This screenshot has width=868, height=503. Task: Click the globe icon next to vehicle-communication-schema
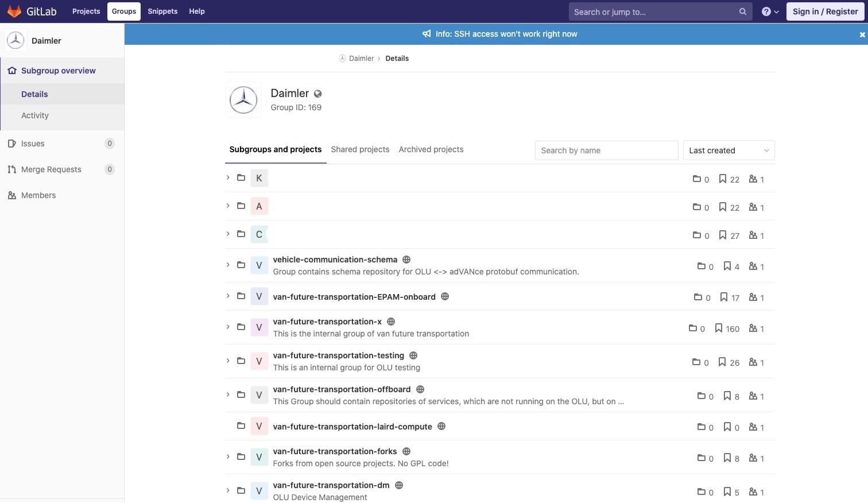coord(406,260)
